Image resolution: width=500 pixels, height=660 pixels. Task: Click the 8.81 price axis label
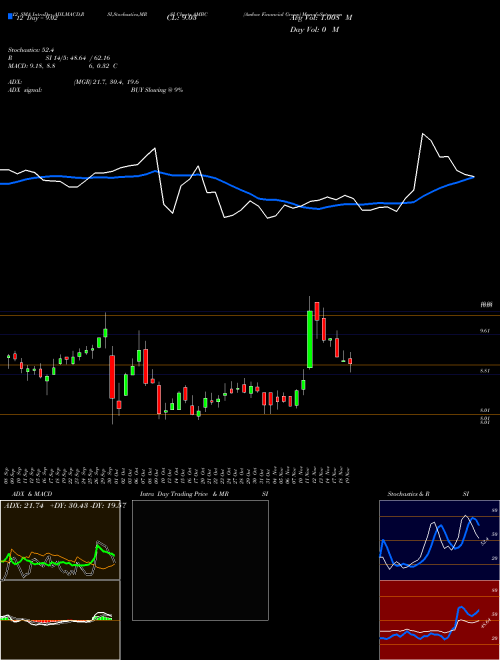(x=485, y=371)
